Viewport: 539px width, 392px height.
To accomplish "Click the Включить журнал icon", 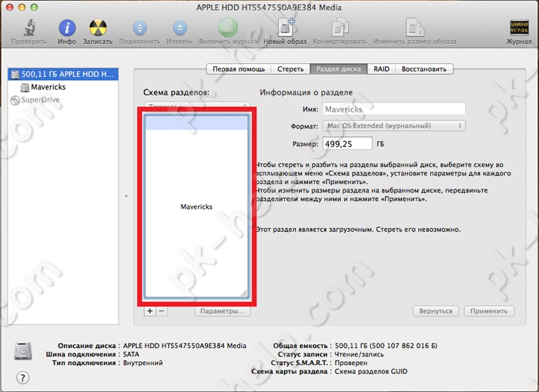I will 228,28.
